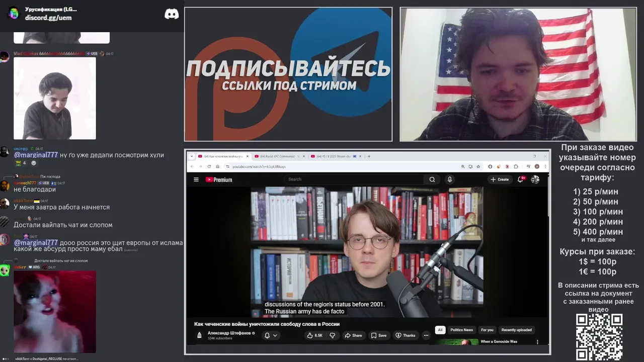Dislike the video

tap(333, 335)
